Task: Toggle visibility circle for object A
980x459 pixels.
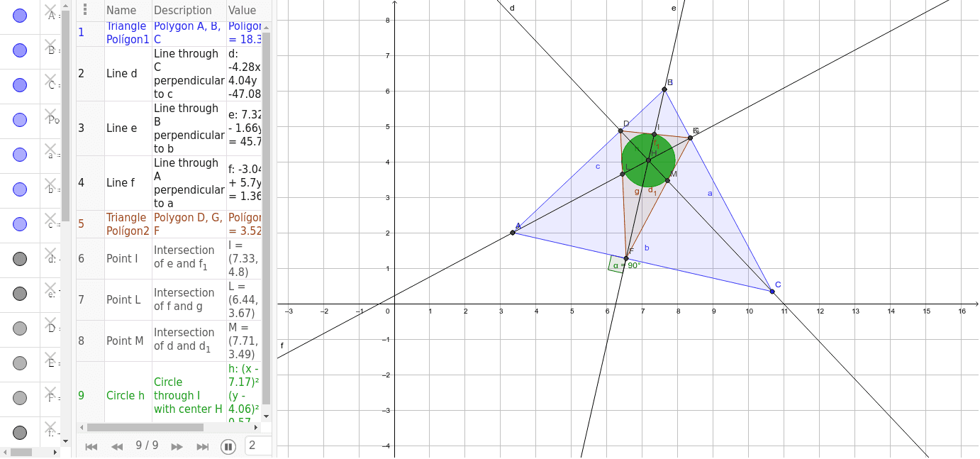Action: (20, 16)
